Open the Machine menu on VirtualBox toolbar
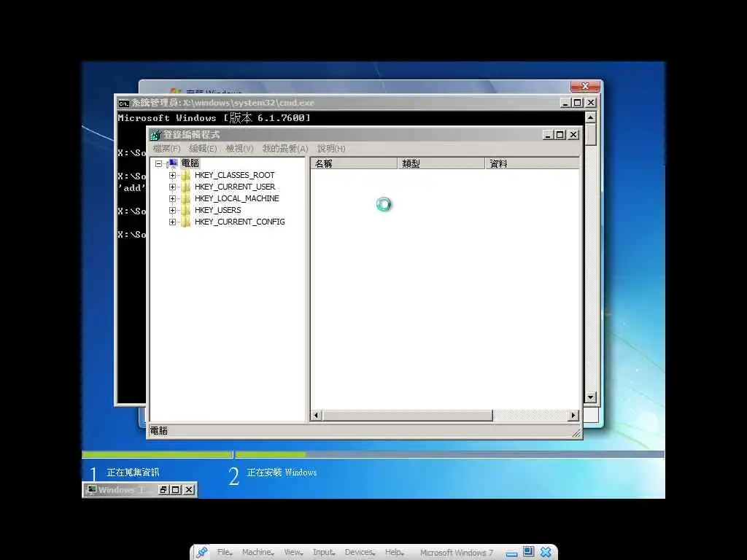The width and height of the screenshot is (747, 560). [258, 553]
